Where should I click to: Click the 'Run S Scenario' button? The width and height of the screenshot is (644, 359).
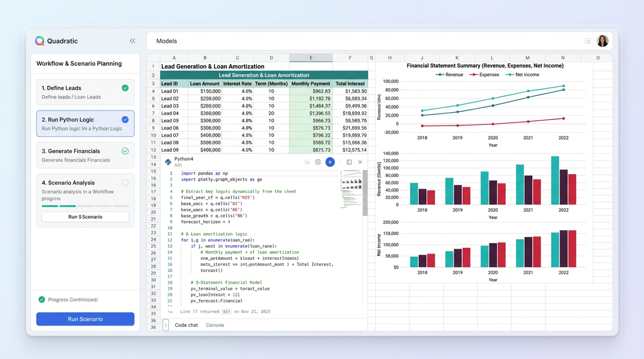[86, 217]
